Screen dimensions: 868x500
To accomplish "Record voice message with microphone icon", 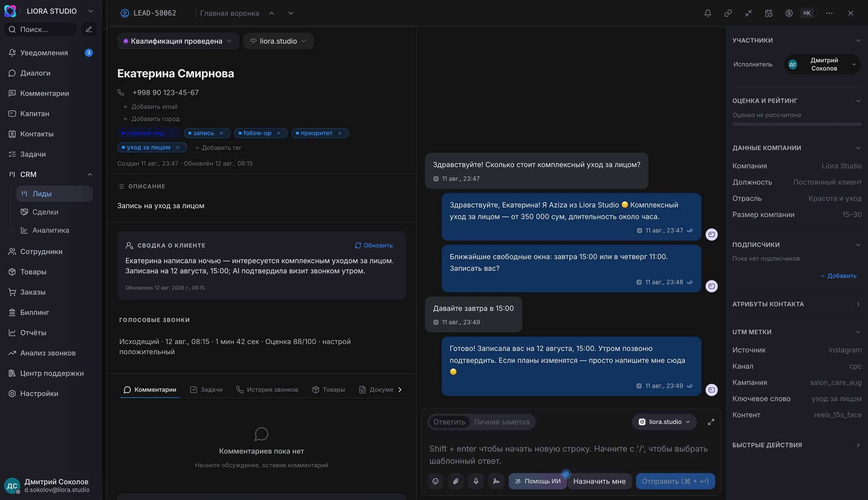I will click(476, 481).
